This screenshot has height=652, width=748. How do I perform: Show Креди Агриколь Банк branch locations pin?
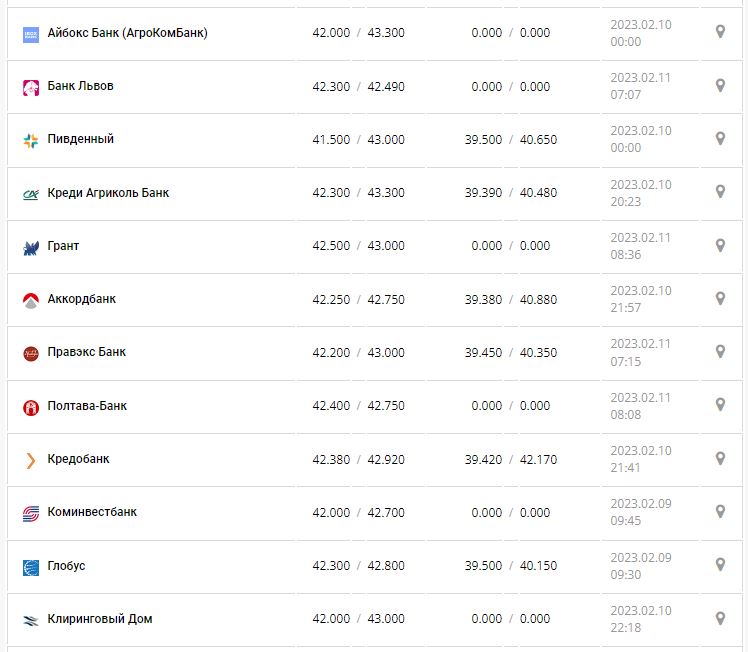pyautogui.click(x=719, y=192)
